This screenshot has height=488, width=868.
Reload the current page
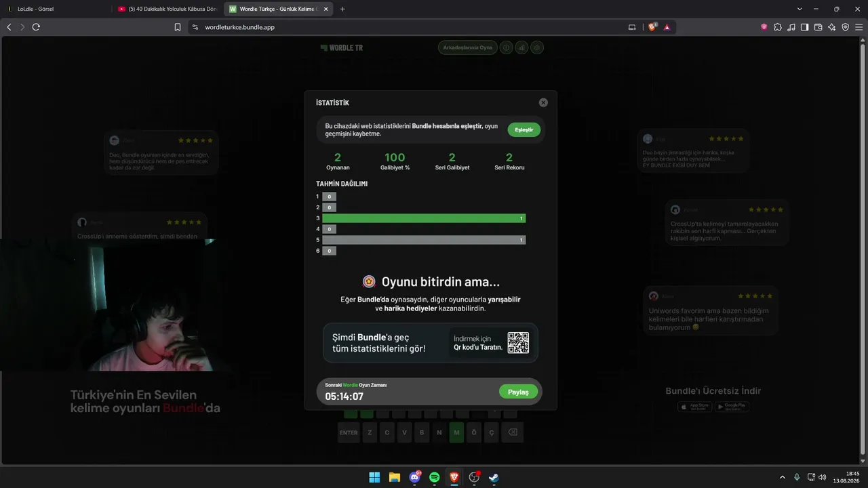36,27
